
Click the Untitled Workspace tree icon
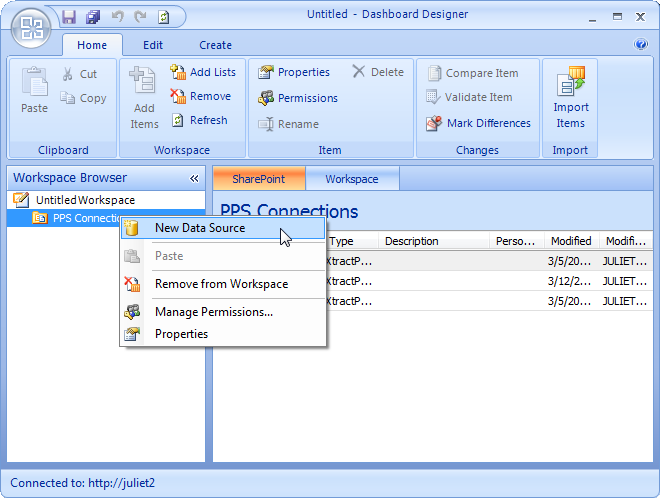[21, 200]
